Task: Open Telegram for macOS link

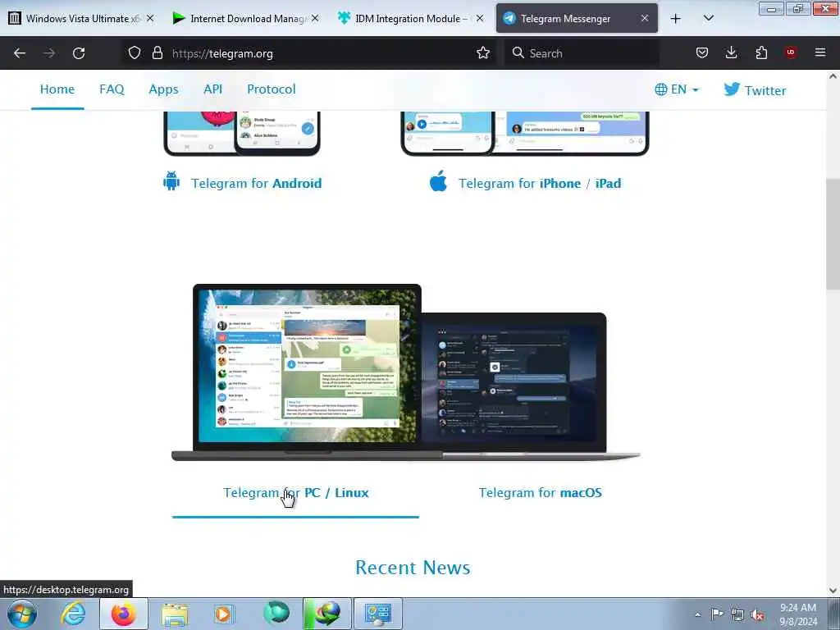Action: (x=540, y=492)
